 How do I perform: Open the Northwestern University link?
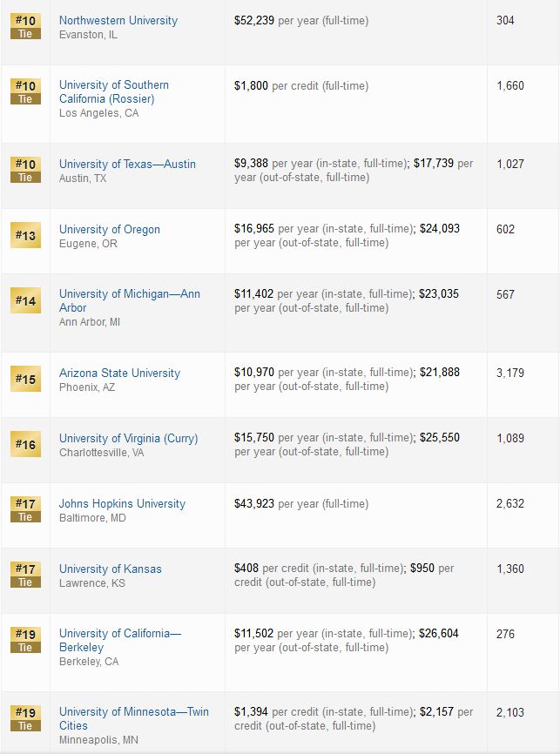pos(118,21)
